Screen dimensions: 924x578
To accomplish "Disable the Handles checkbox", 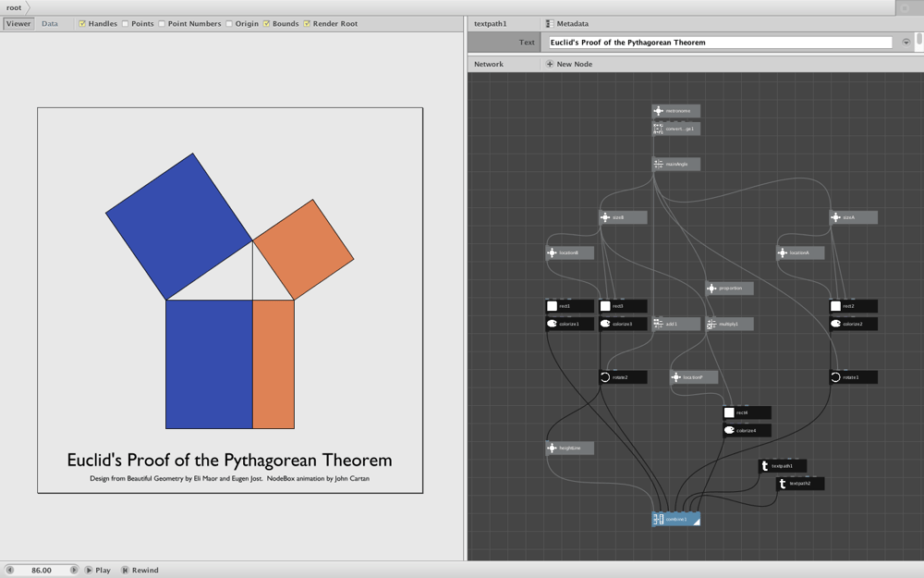I will 82,24.
